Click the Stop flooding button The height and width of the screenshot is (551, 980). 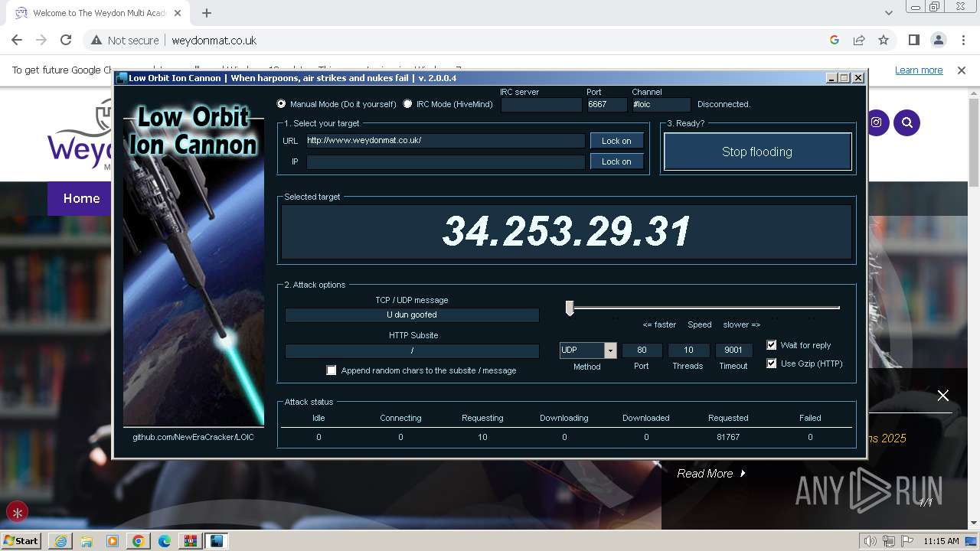click(757, 152)
